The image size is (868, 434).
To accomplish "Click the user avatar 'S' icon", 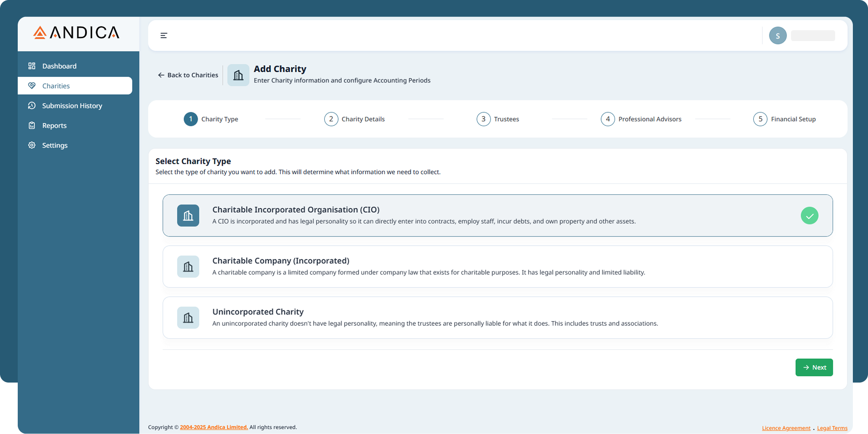I will point(777,36).
